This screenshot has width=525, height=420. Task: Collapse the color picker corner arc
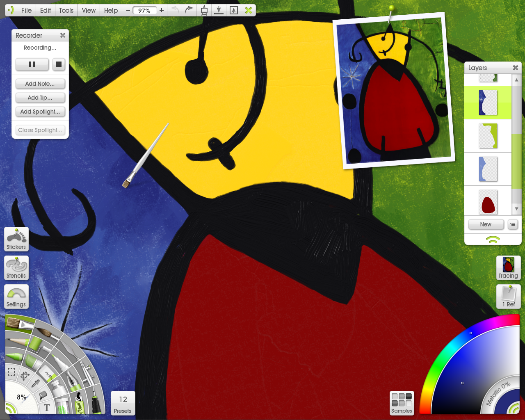tap(514, 408)
